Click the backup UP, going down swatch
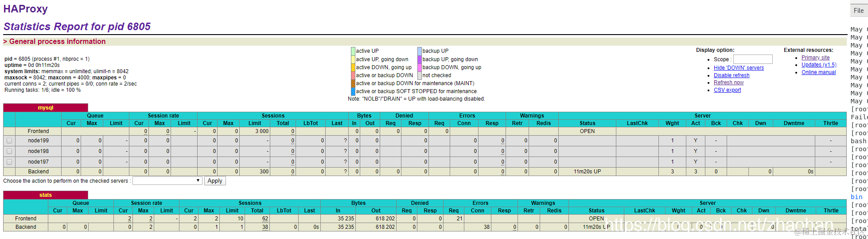Image resolution: width=868 pixels, height=239 pixels. click(x=420, y=59)
